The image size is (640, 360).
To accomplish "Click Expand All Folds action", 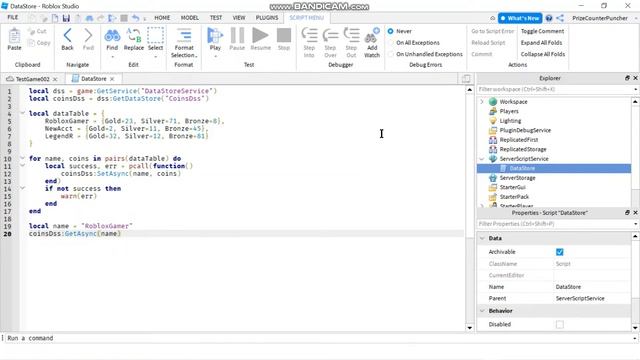I will click(541, 42).
